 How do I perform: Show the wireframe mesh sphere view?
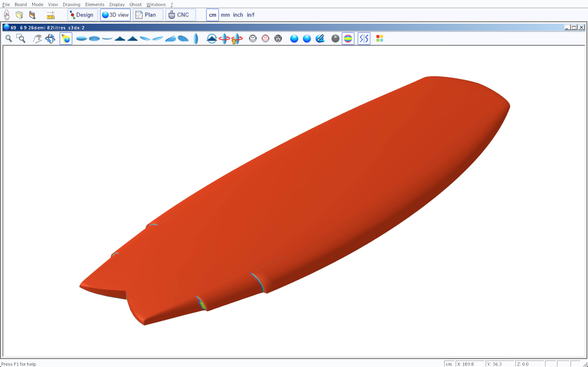pos(278,39)
